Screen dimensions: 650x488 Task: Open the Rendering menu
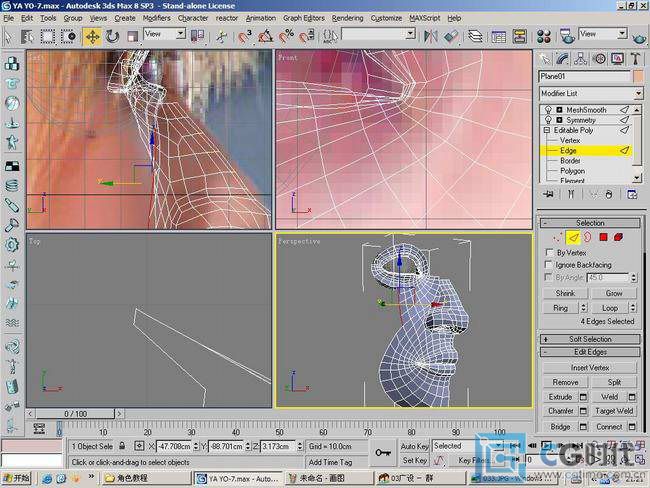point(347,18)
